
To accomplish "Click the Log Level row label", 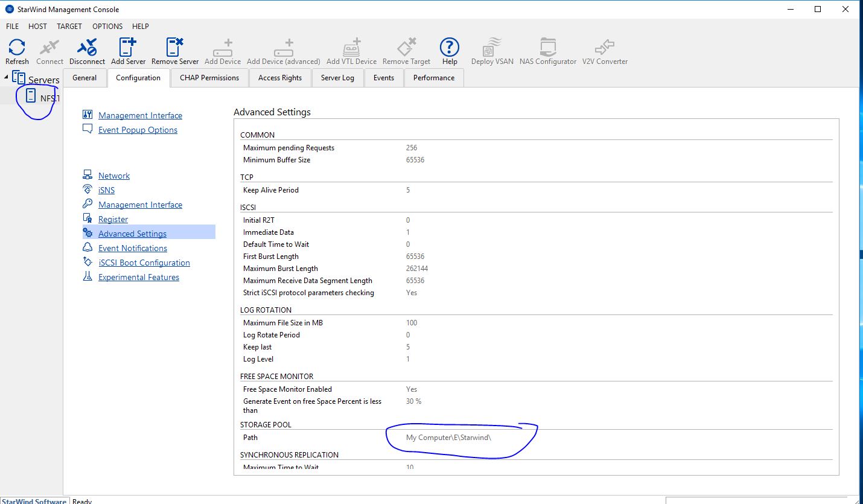I will click(x=258, y=359).
